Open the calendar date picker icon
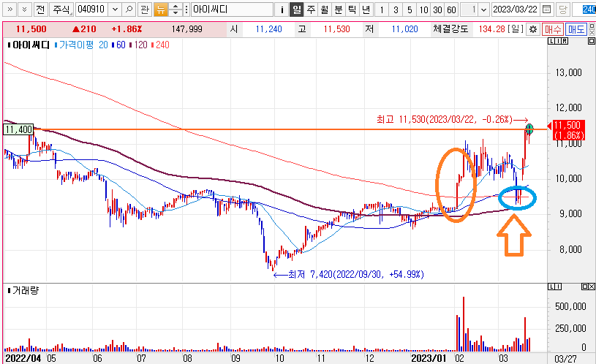This screenshot has height=364, width=596. click(546, 10)
